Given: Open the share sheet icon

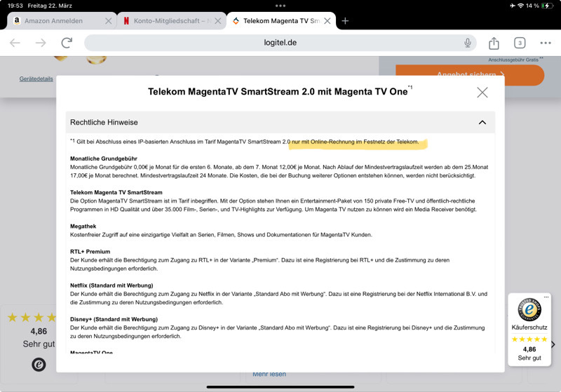Looking at the screenshot, I should point(494,43).
